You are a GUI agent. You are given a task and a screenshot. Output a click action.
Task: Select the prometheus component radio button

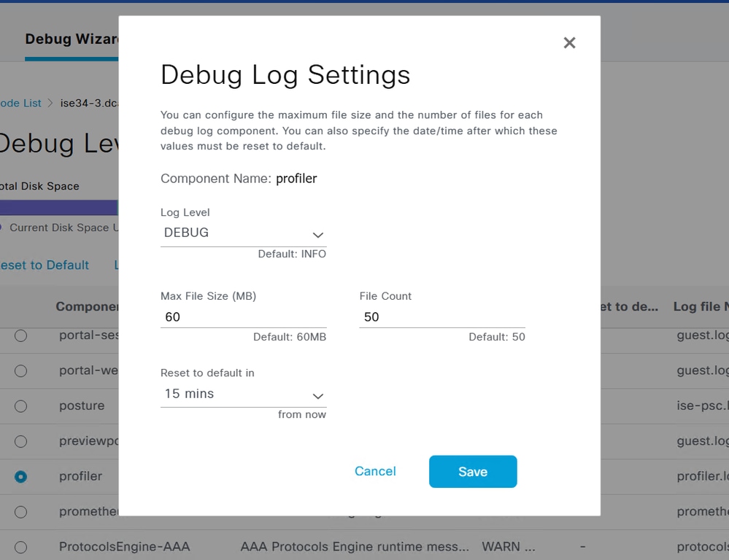pyautogui.click(x=20, y=511)
